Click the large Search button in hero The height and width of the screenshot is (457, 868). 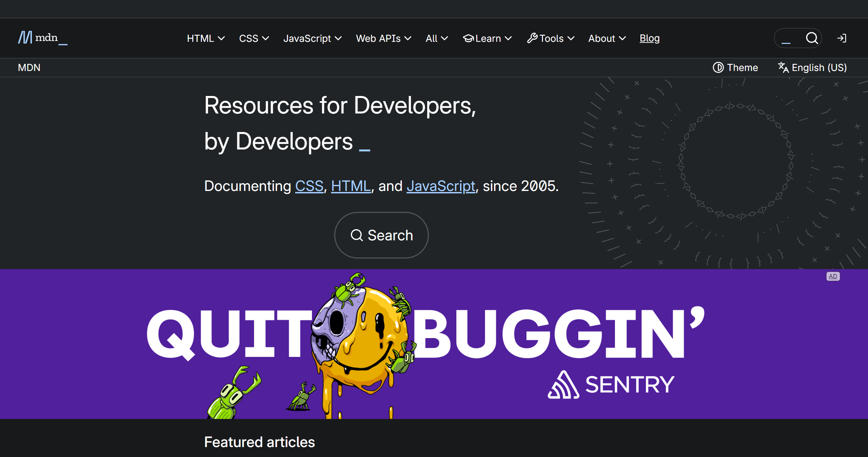point(381,235)
